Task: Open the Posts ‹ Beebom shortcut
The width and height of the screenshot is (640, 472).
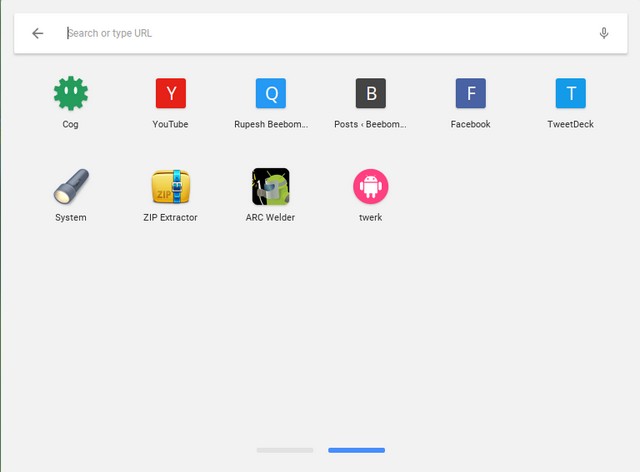Action: [x=371, y=94]
